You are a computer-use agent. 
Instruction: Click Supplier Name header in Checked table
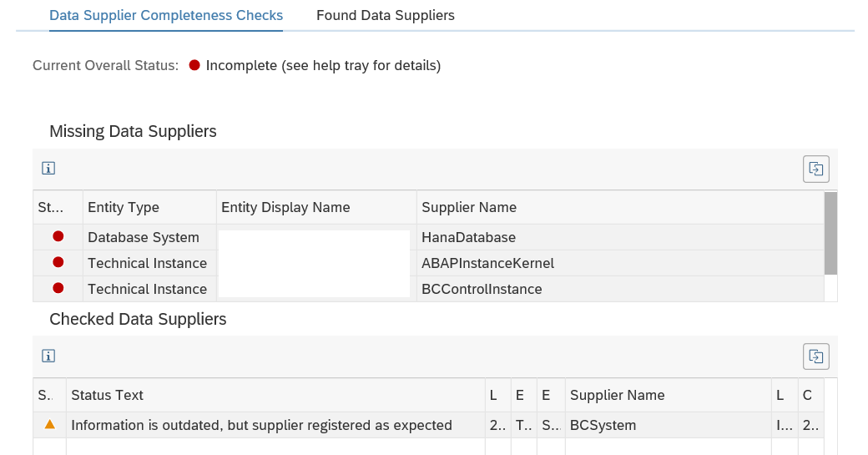669,395
